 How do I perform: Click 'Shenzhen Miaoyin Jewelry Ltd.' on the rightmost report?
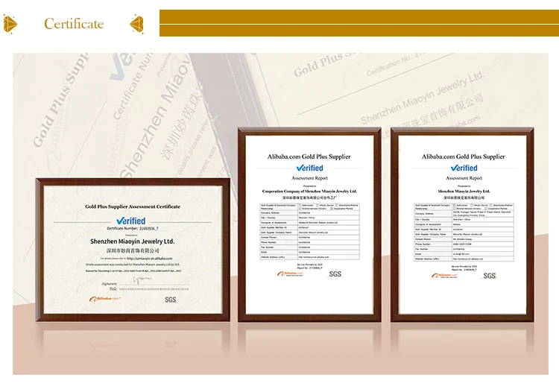click(464, 192)
